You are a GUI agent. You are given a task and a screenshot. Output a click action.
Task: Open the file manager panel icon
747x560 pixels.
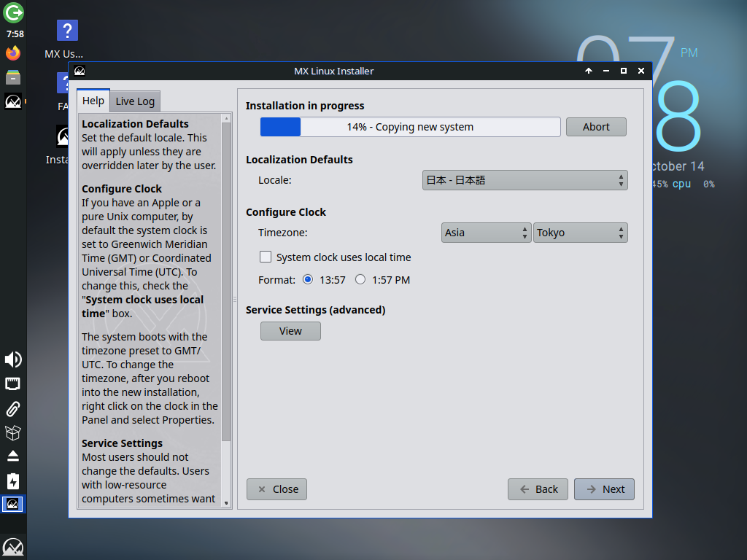pyautogui.click(x=13, y=77)
